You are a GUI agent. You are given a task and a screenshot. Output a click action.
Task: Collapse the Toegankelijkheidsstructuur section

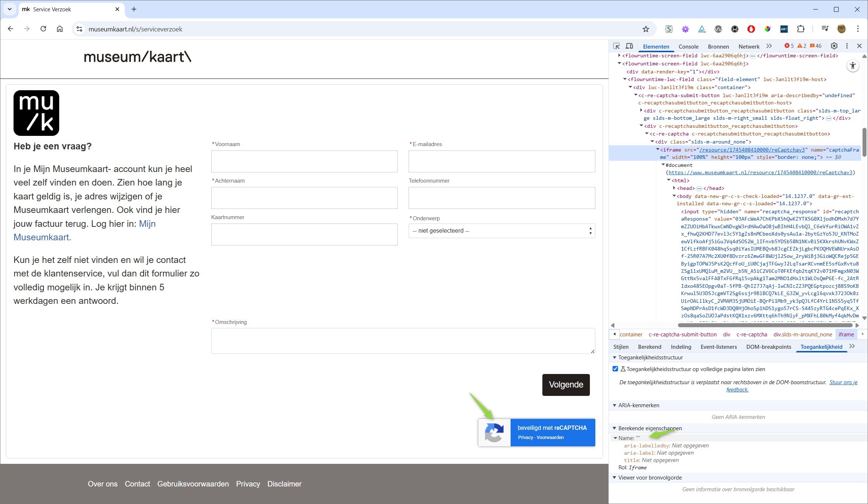614,358
